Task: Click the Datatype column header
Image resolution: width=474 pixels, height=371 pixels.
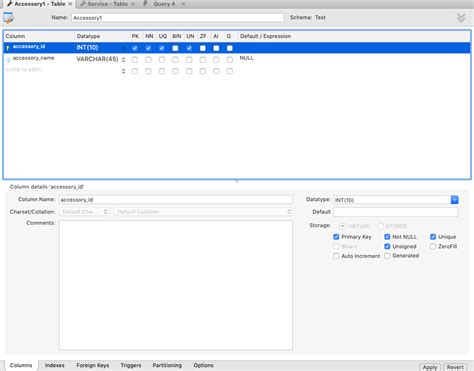Action: [x=88, y=36]
